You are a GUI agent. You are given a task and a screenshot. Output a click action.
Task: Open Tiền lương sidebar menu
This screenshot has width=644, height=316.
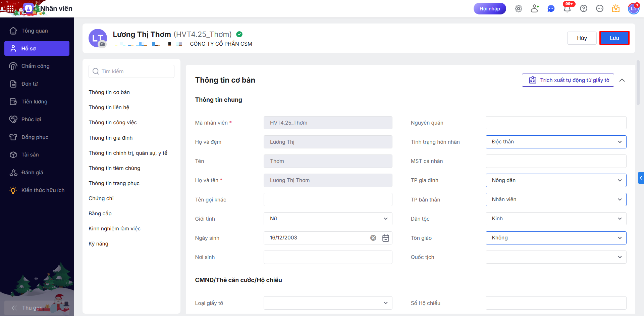tap(34, 102)
